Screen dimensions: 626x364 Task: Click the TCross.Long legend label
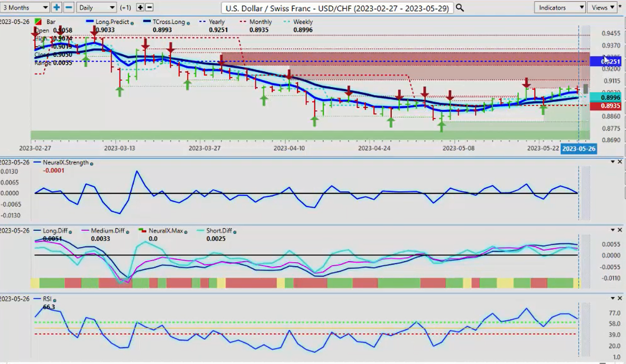[x=168, y=22]
